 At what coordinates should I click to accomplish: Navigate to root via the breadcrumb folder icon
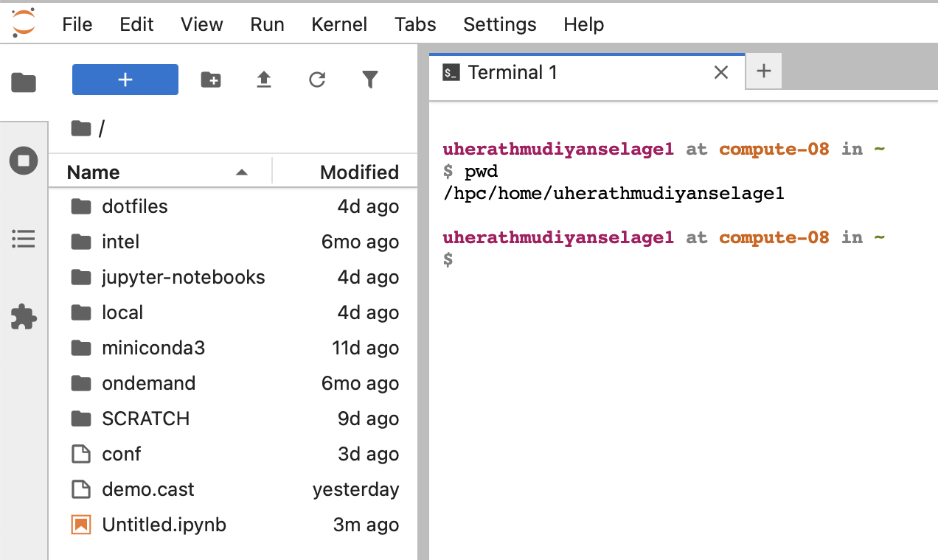[81, 128]
